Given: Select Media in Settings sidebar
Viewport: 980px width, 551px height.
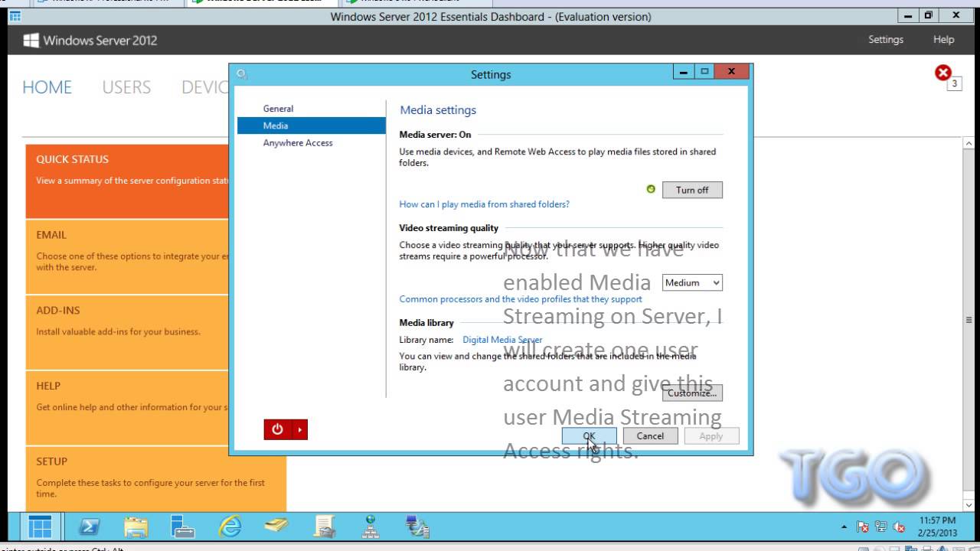Looking at the screenshot, I should pos(312,126).
